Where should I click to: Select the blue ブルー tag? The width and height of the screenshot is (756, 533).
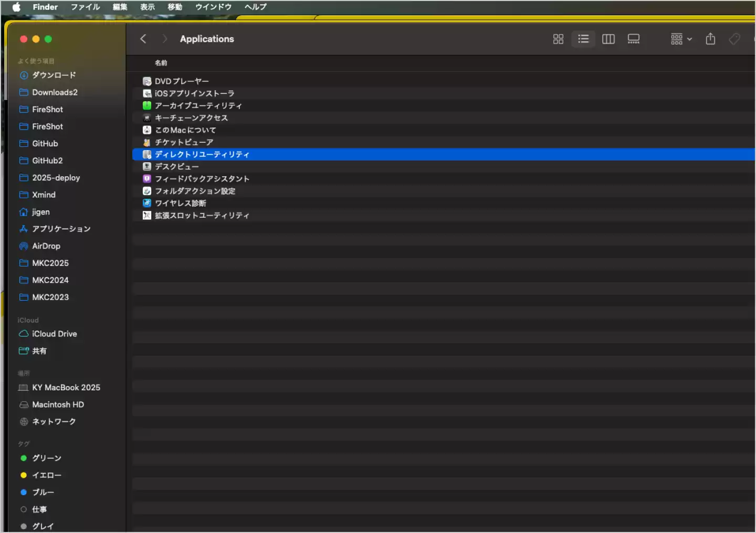pos(43,492)
